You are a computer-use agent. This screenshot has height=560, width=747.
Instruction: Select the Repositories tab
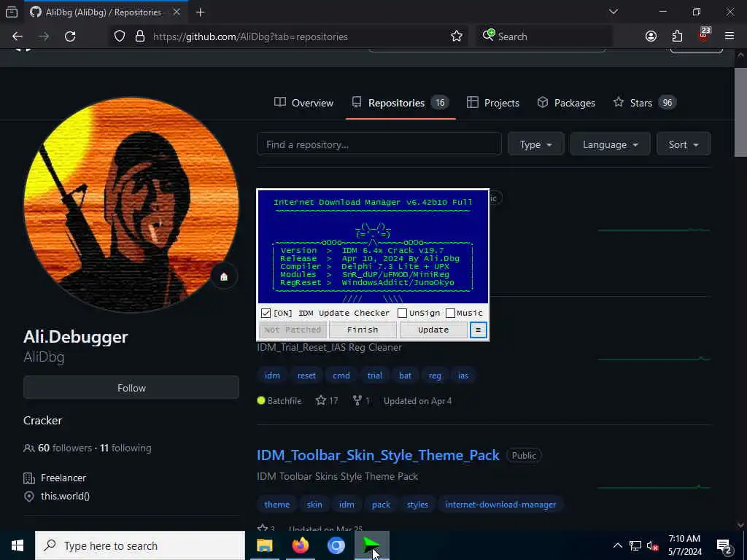click(400, 103)
